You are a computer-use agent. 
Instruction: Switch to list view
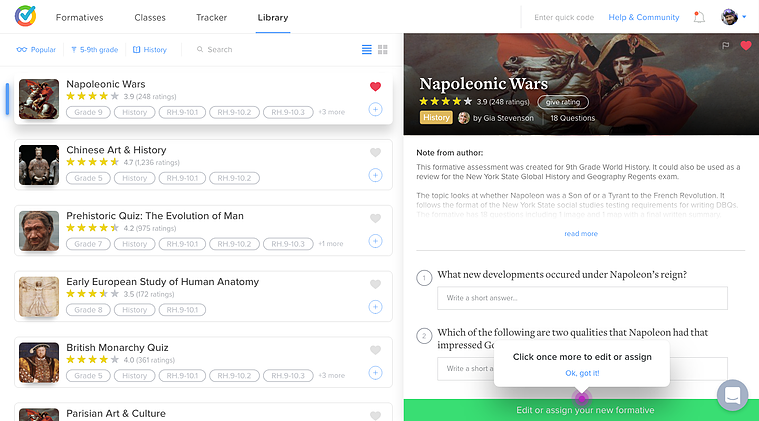(367, 49)
